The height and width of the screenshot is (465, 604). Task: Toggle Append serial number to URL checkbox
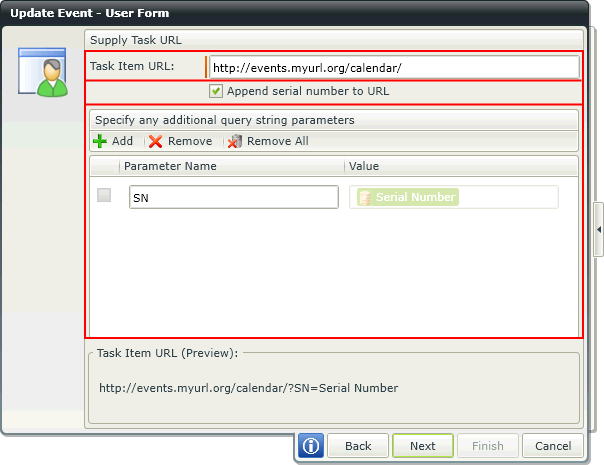(x=216, y=91)
